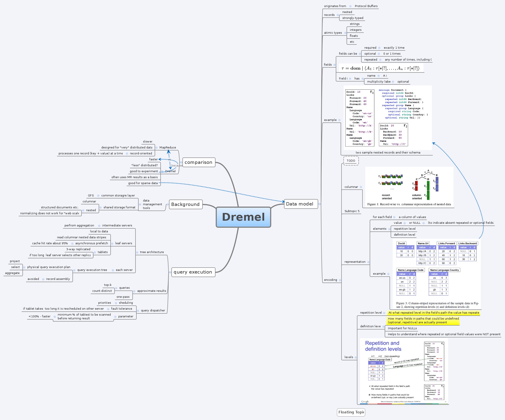Select the dashed TODO topic
This screenshot has height=420, width=505.
pyautogui.click(x=351, y=161)
